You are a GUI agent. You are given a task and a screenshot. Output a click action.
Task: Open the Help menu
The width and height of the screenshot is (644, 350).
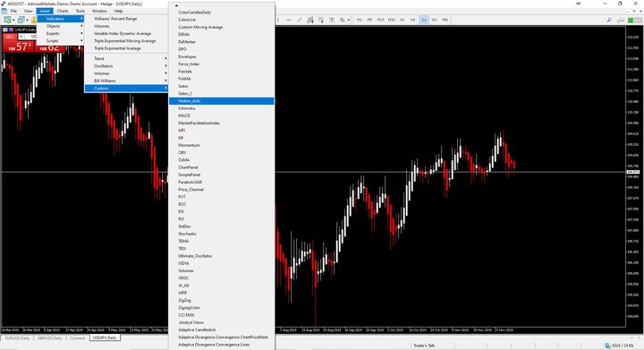(118, 11)
